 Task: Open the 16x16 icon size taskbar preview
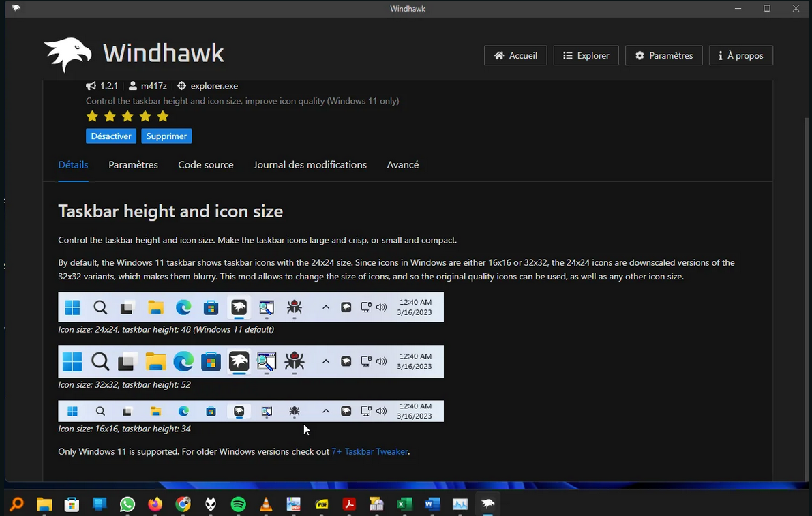pyautogui.click(x=251, y=411)
